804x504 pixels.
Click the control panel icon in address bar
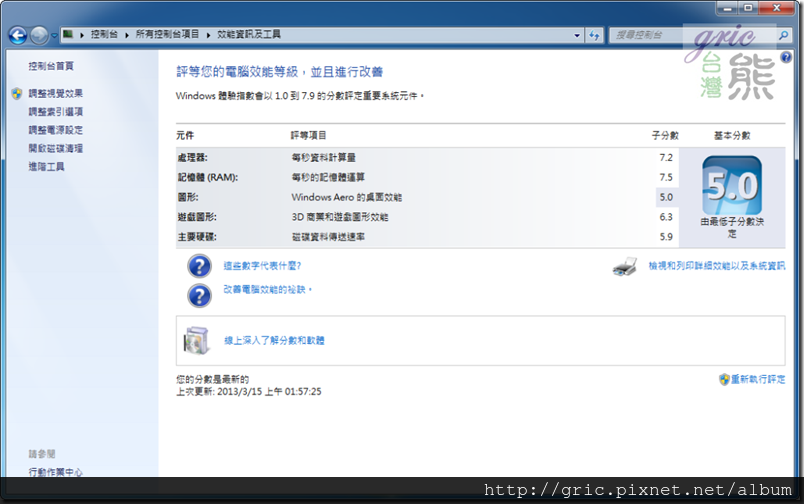68,34
